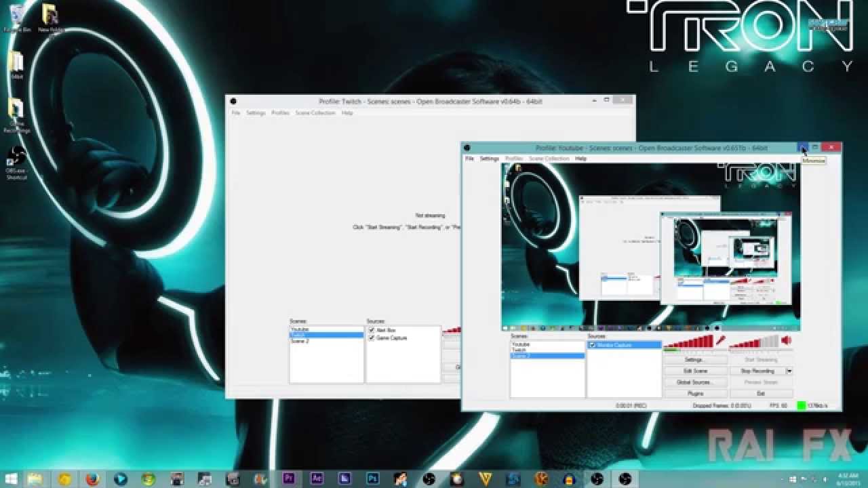The width and height of the screenshot is (868, 488).
Task: Launch the OBS.exe Shortcut desktop icon
Action: [x=16, y=163]
